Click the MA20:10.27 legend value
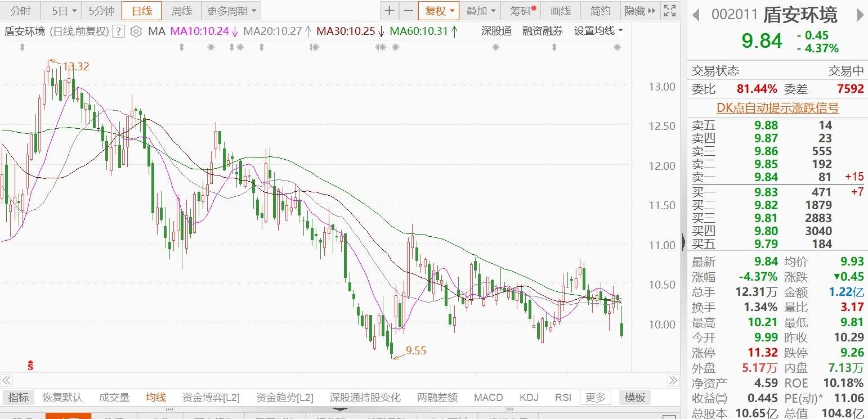This screenshot has width=868, height=419. click(272, 31)
